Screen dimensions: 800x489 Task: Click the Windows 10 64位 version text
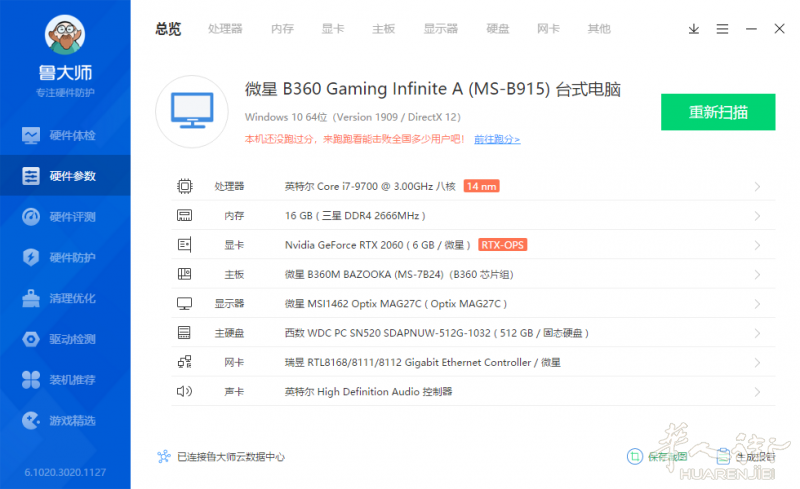(x=353, y=117)
